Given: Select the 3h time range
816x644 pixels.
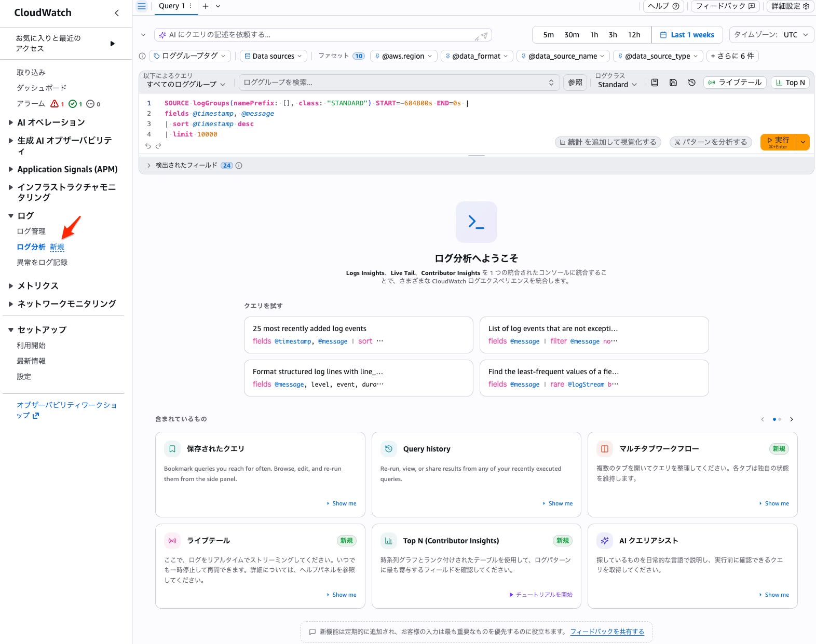Looking at the screenshot, I should point(613,35).
